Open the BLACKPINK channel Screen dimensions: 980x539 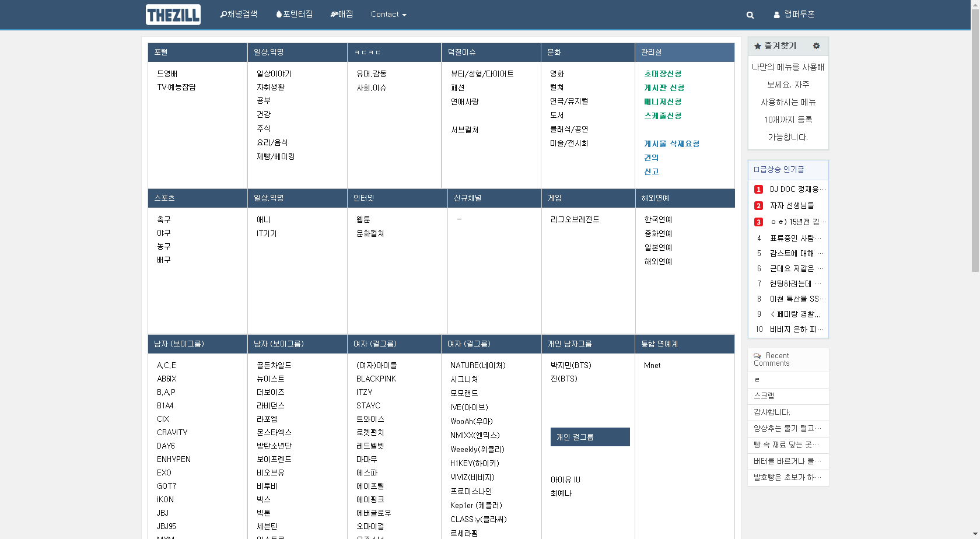[x=376, y=379]
